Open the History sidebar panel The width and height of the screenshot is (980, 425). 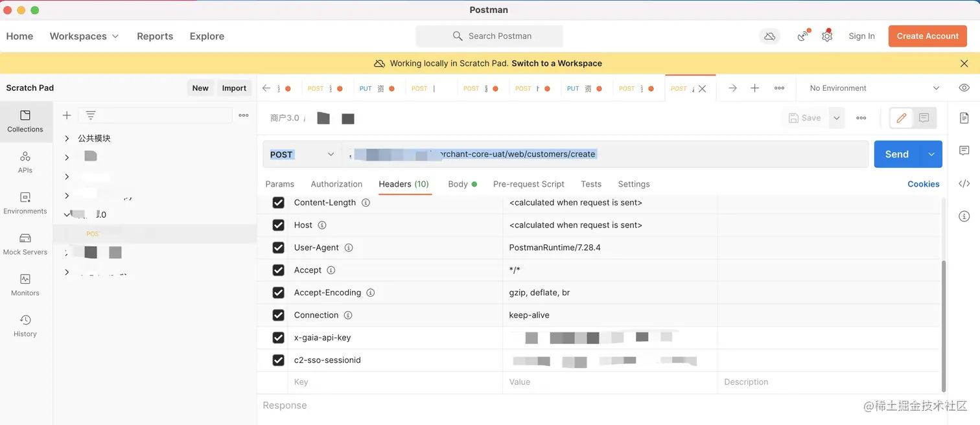click(25, 325)
